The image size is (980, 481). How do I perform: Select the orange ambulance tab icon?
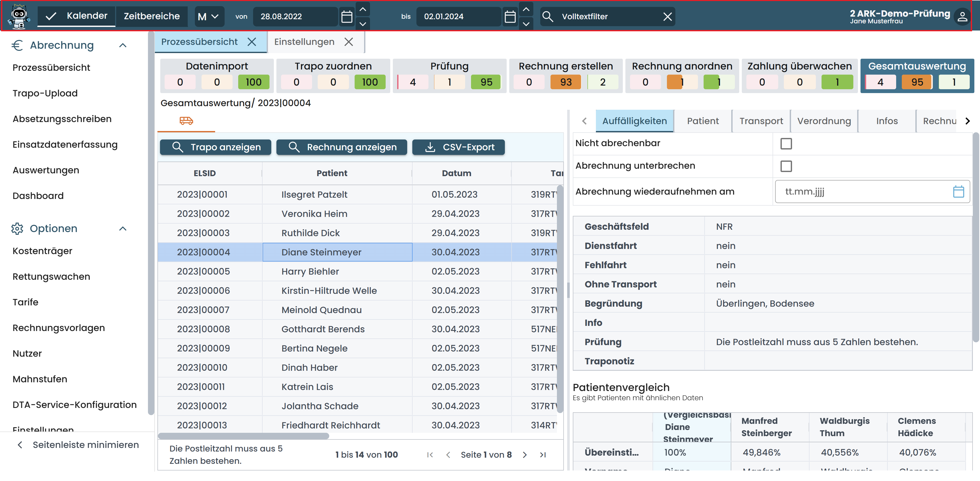click(x=186, y=121)
